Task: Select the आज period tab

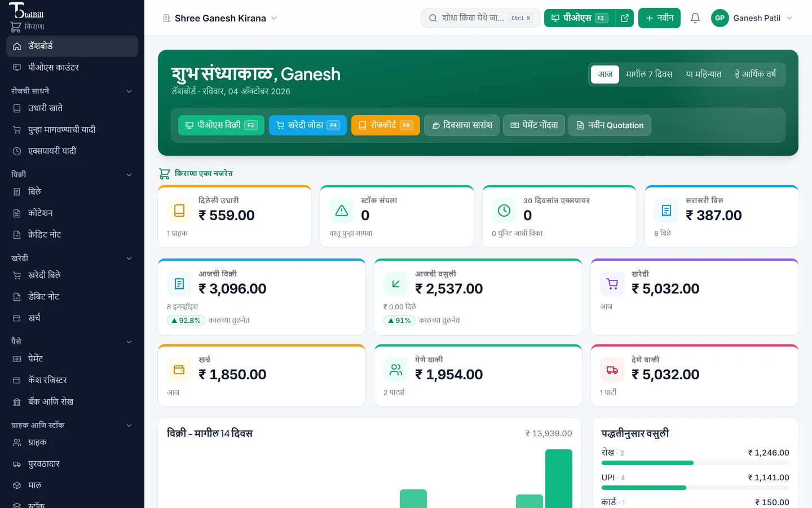Action: coord(605,75)
